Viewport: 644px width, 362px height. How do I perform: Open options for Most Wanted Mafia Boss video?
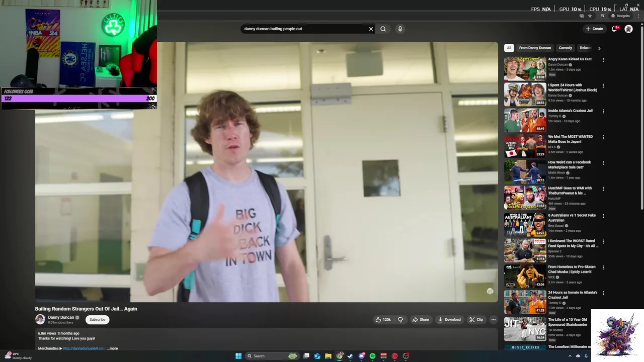click(x=603, y=137)
